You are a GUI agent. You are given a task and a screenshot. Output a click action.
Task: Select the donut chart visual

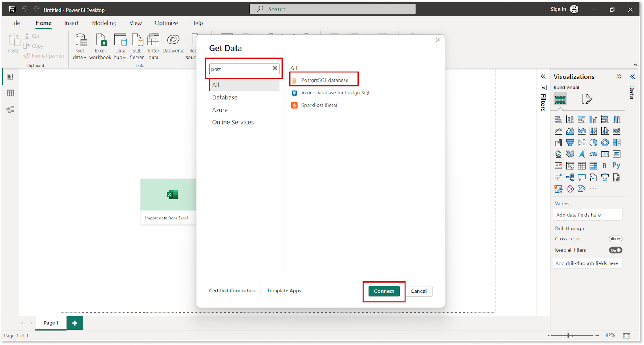point(605,143)
